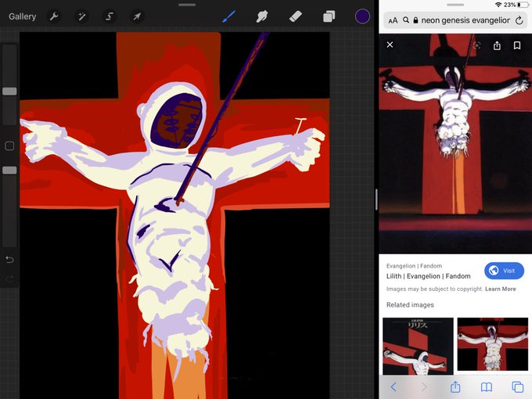Adjust the brush size slider
Viewport: 532px width, 399px height.
click(x=9, y=91)
